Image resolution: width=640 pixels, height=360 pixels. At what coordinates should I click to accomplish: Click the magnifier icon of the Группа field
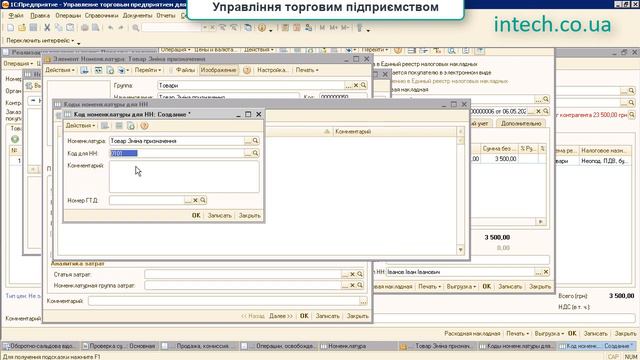pyautogui.click(x=363, y=85)
